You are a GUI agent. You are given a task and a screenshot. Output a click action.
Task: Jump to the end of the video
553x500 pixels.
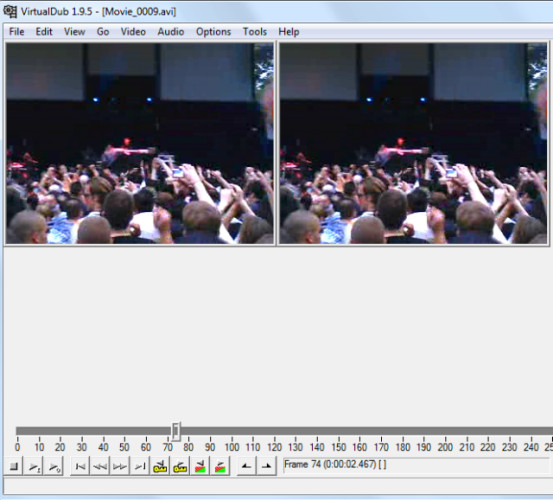140,466
